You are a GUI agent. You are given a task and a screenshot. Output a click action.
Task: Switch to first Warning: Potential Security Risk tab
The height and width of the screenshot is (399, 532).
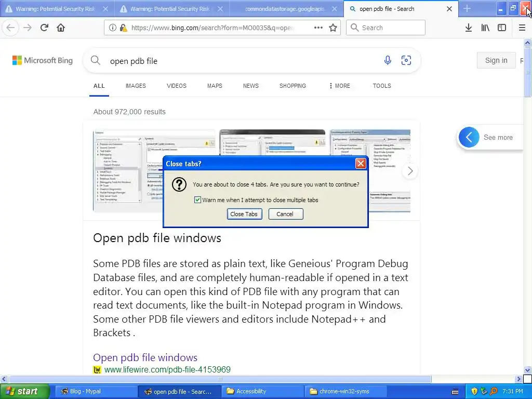(57, 9)
